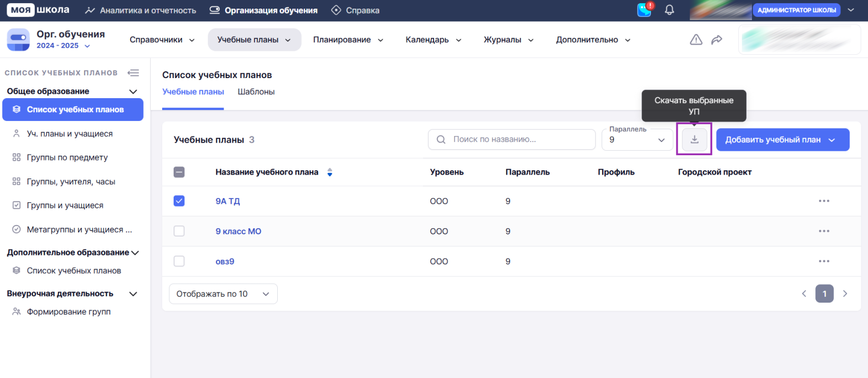Click the warning triangle icon
This screenshot has width=868, height=378.
(696, 40)
